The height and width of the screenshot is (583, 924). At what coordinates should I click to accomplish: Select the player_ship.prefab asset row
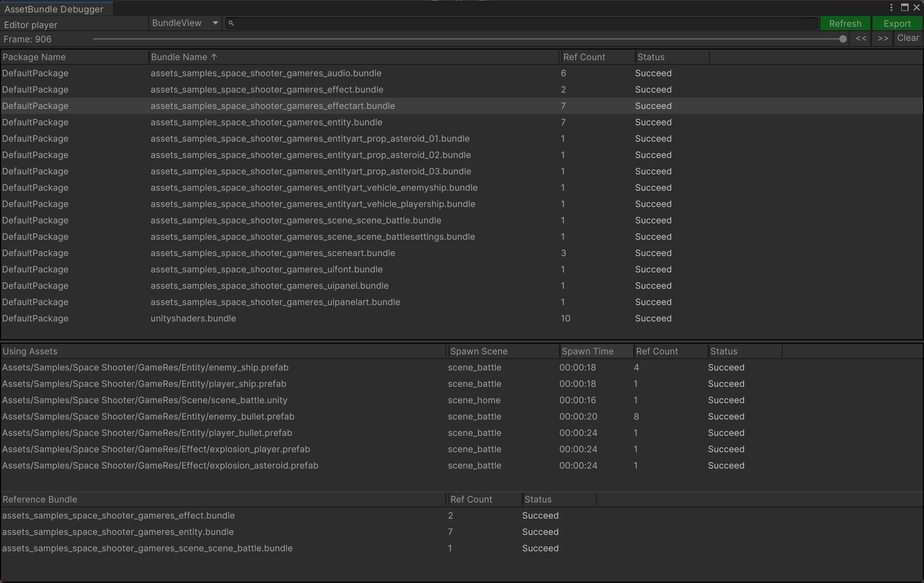(x=462, y=384)
